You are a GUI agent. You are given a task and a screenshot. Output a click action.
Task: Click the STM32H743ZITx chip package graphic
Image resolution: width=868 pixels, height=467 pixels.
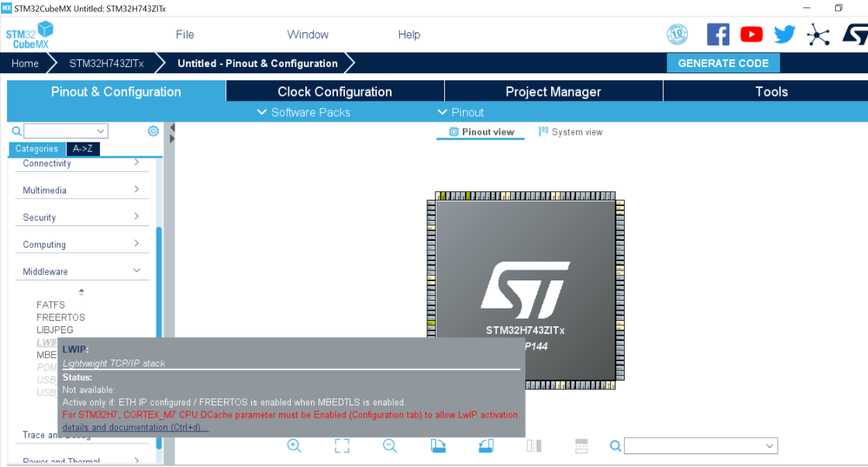(526, 290)
